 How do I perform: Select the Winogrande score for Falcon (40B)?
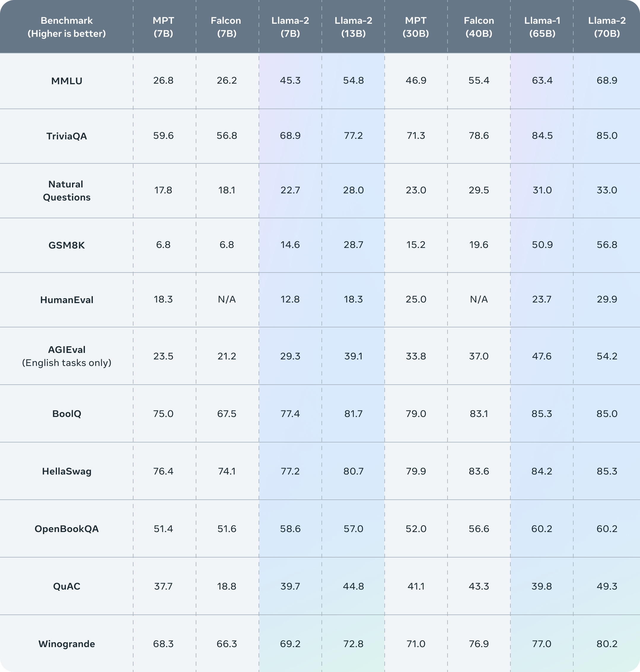479,644
